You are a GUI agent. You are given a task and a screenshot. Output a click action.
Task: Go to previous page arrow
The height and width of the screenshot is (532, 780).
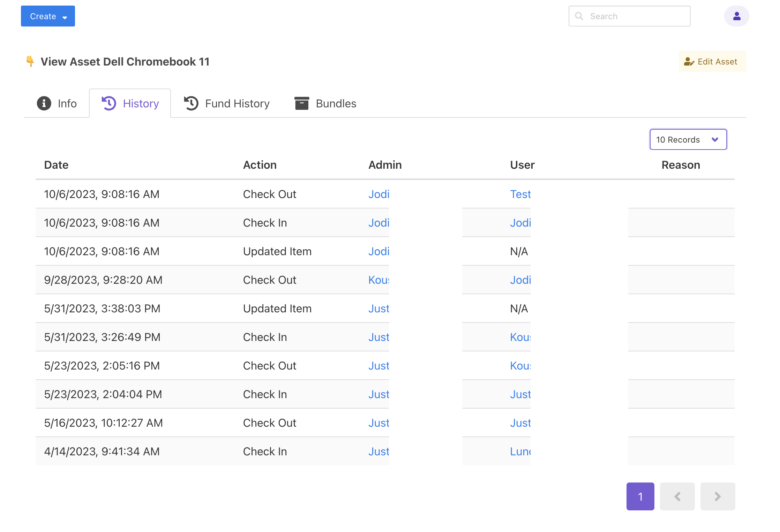[x=677, y=496]
